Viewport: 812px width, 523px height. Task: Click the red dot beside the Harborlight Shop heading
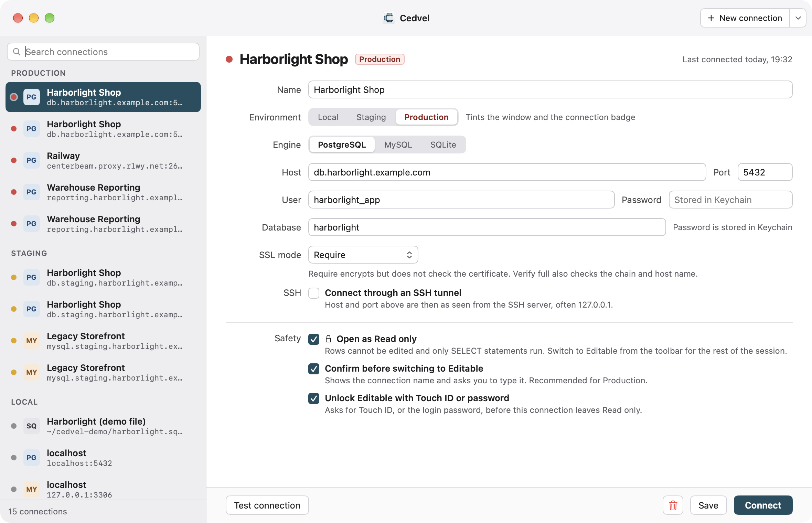229,59
